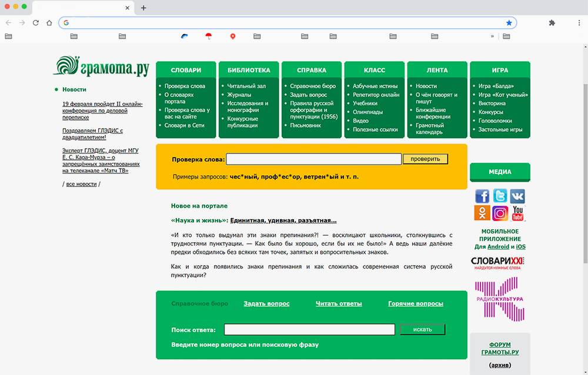Open Справочное бюро in Справка menu

(313, 86)
